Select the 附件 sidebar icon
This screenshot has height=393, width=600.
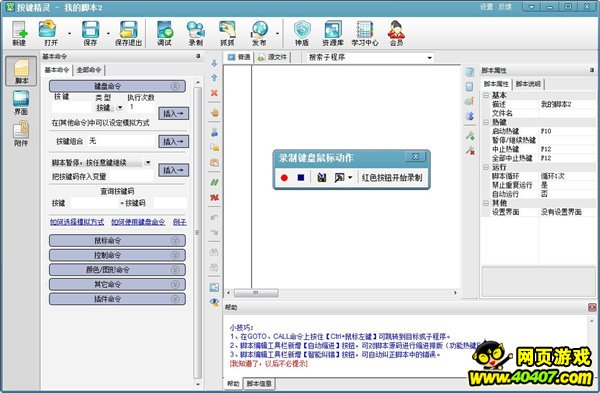click(21, 134)
